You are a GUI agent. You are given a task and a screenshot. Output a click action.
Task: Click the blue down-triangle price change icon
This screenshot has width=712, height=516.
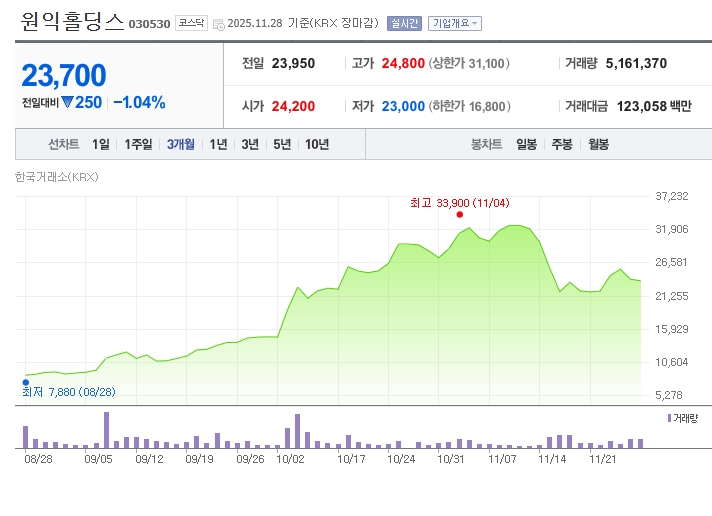[x=67, y=102]
